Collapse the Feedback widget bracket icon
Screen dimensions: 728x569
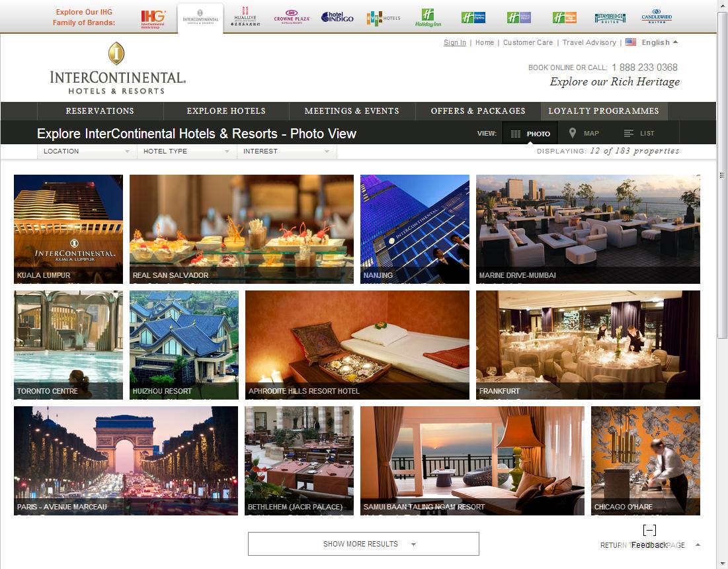tap(649, 530)
